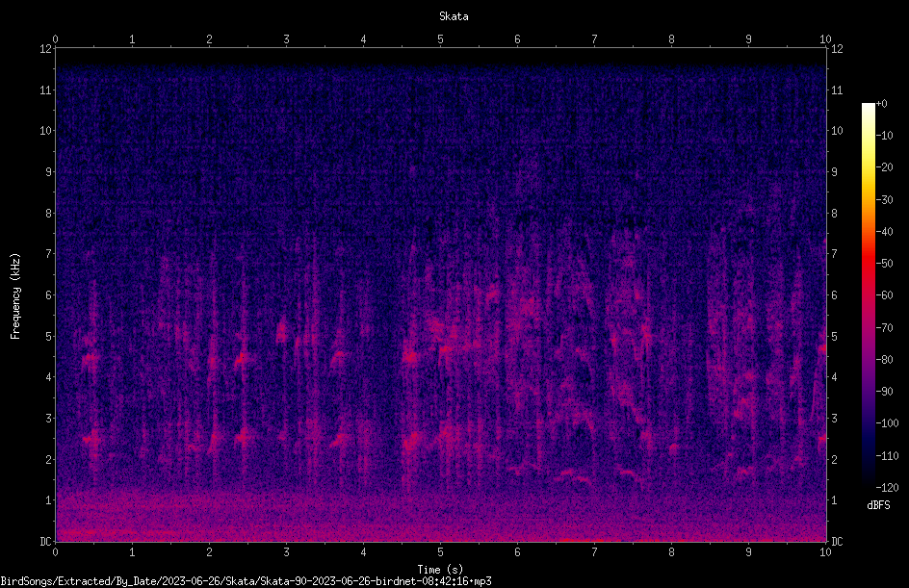The width and height of the screenshot is (909, 588).
Task: Click the "7" tick on the bottom time axis
Action: (594, 552)
